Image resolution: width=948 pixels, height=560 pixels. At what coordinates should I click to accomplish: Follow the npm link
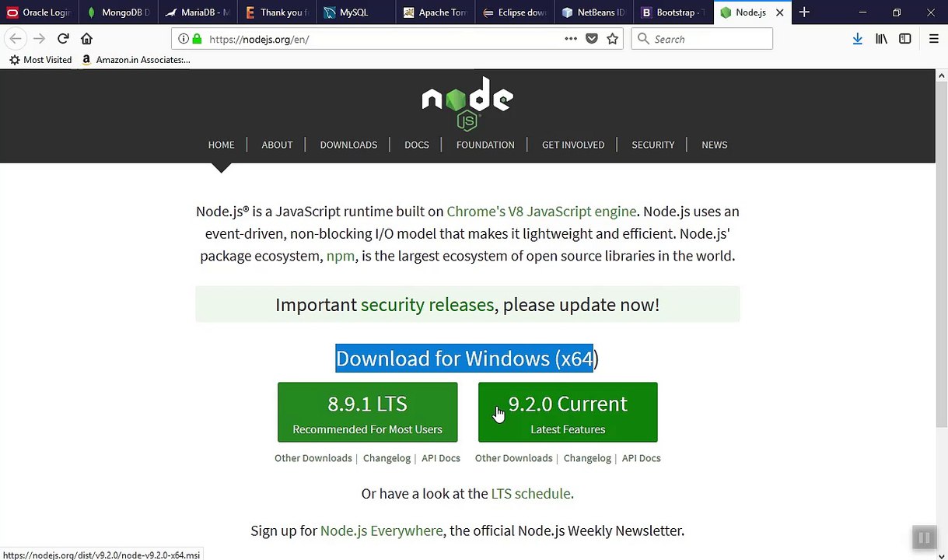(341, 256)
